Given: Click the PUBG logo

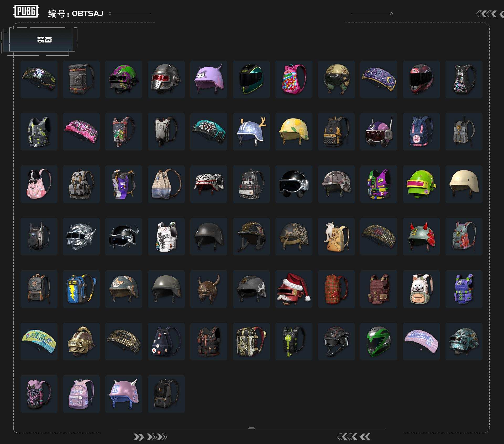Looking at the screenshot, I should 26,11.
